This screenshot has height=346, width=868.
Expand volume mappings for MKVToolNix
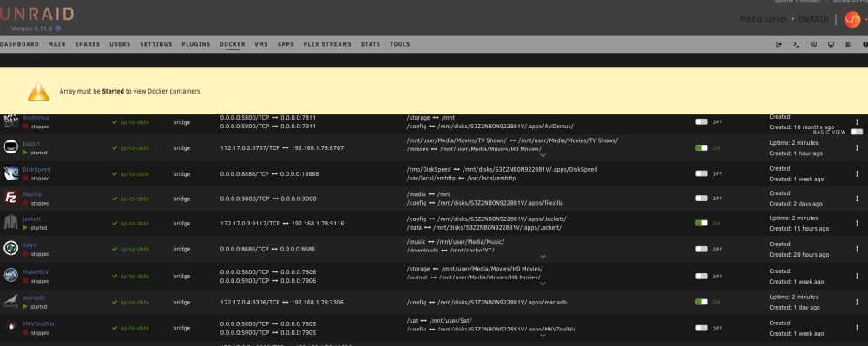click(x=542, y=335)
